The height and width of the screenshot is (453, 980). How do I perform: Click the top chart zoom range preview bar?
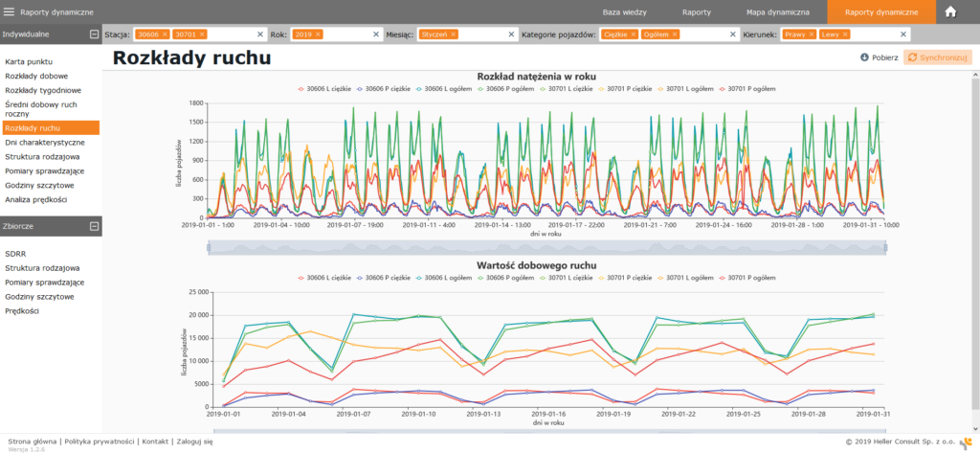click(547, 248)
